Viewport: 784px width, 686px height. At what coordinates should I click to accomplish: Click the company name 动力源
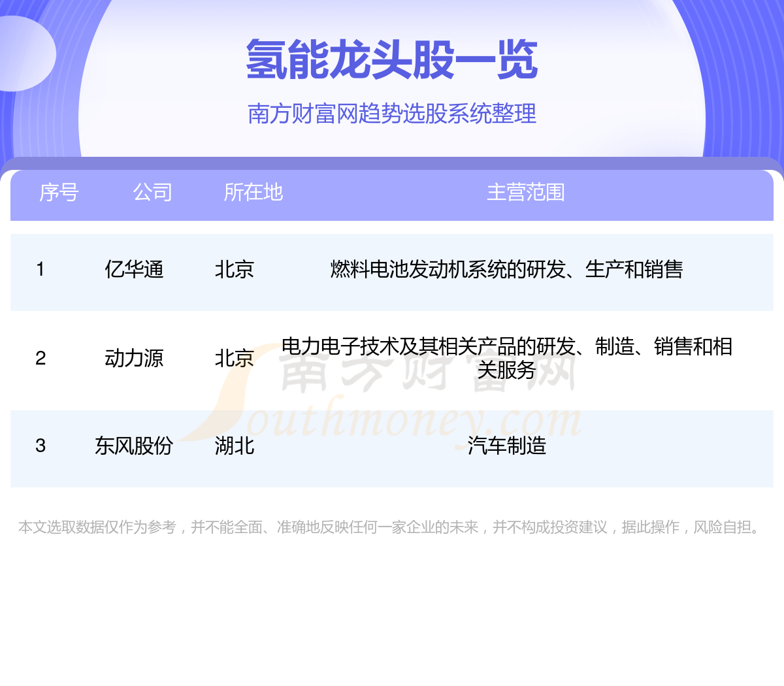134,358
